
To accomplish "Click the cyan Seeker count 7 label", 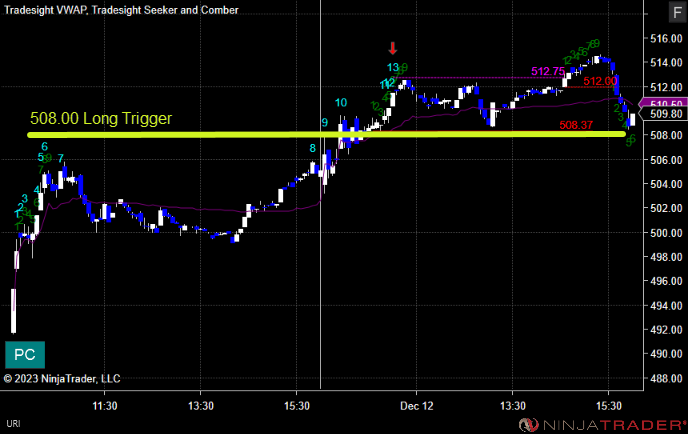I will [x=61, y=158].
